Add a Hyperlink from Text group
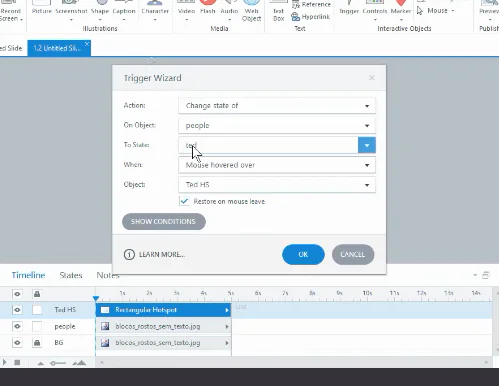The image size is (499, 386). (x=310, y=17)
